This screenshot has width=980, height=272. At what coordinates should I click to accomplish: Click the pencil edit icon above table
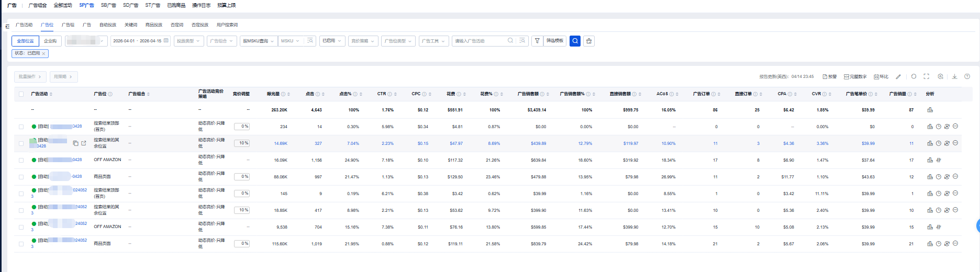[898, 76]
